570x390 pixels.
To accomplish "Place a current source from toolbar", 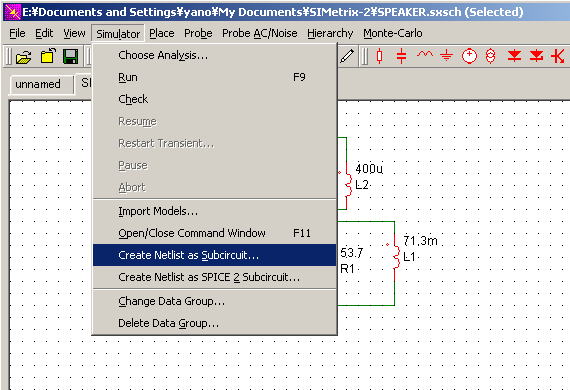I will coord(490,56).
